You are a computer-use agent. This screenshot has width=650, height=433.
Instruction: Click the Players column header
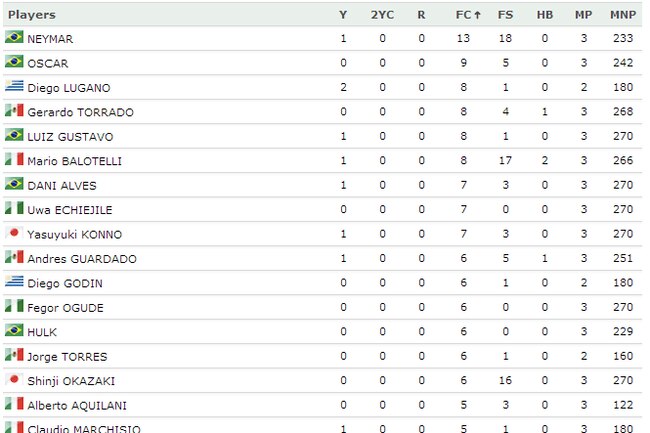(32, 15)
